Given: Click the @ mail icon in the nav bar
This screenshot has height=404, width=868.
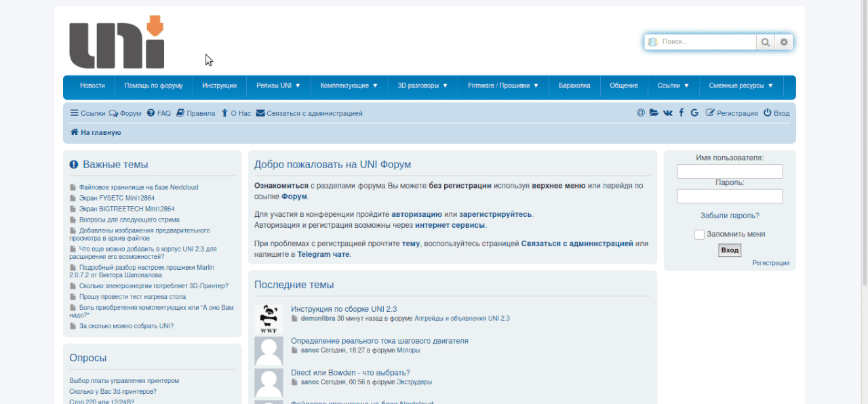Looking at the screenshot, I should [641, 113].
